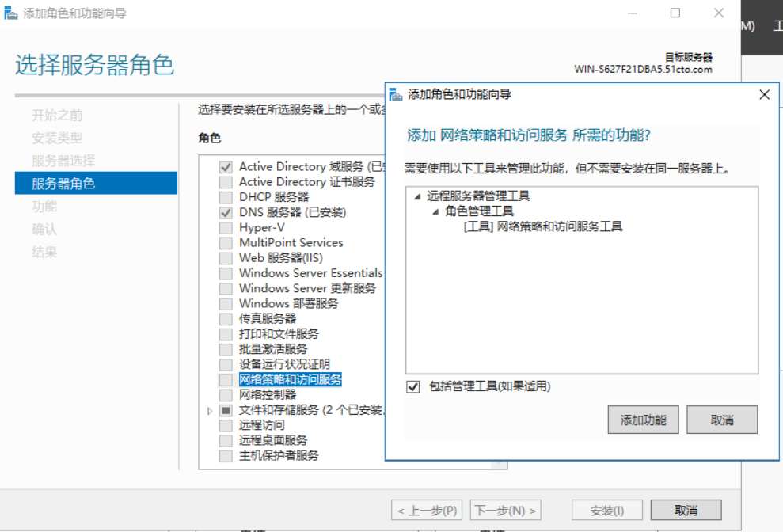Click the 下一步(N) button
Viewport: 783px width, 532px height.
505,511
